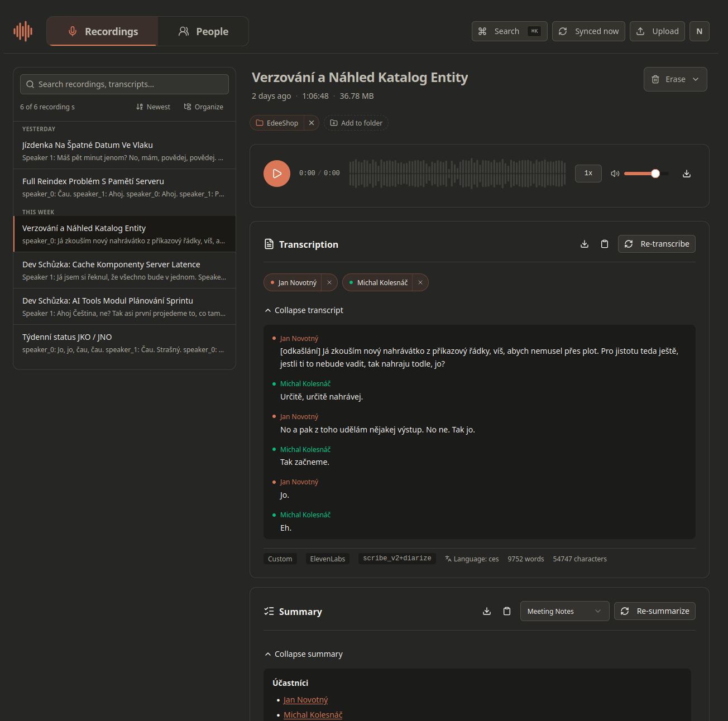Open Dev Schůzka Cache Komponenty recording
Image resolution: width=728 pixels, height=721 pixels.
coord(124,270)
